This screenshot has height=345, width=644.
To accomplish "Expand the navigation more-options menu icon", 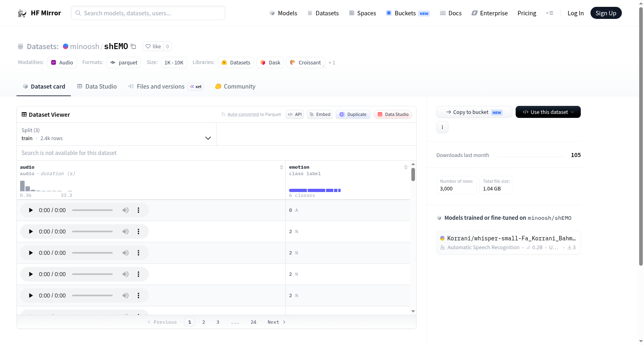I will point(549,13).
